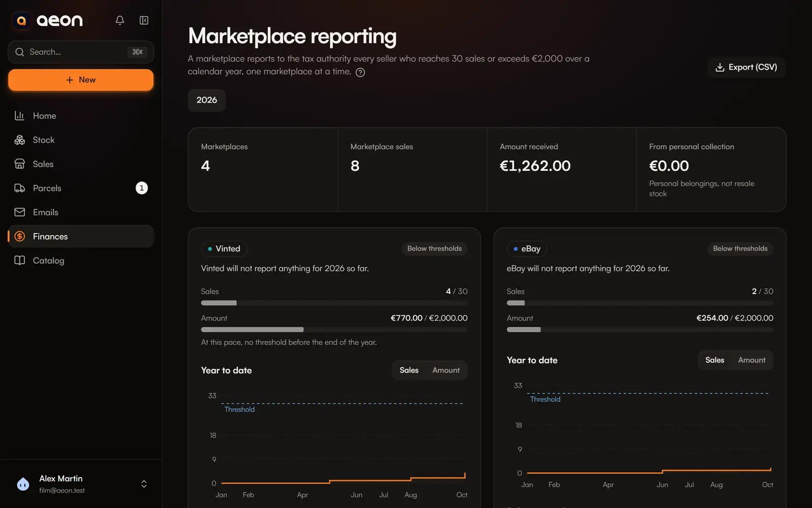
Task: Open the Catalog section
Action: tap(81, 261)
